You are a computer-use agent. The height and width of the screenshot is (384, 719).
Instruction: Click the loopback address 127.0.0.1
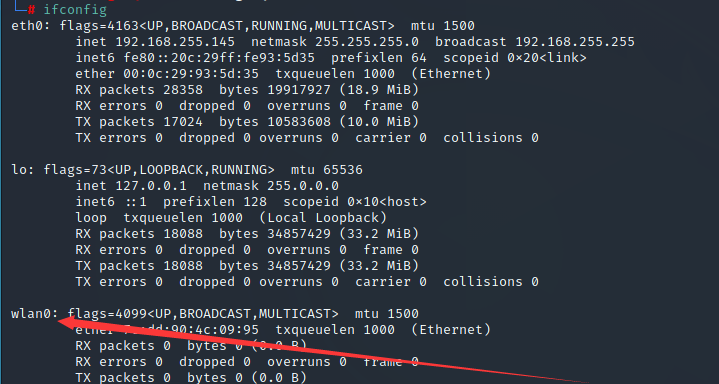point(151,186)
